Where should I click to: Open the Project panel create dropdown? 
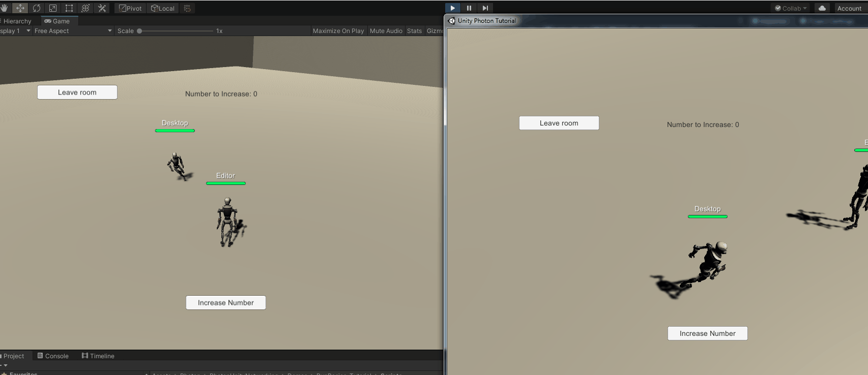tap(5, 365)
